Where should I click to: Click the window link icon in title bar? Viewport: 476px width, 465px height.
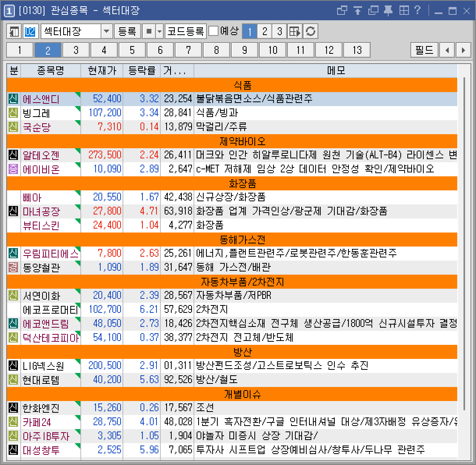pos(342,11)
